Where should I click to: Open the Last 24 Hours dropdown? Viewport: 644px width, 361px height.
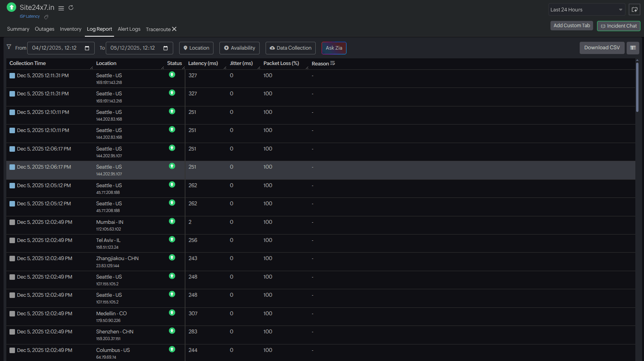586,9
